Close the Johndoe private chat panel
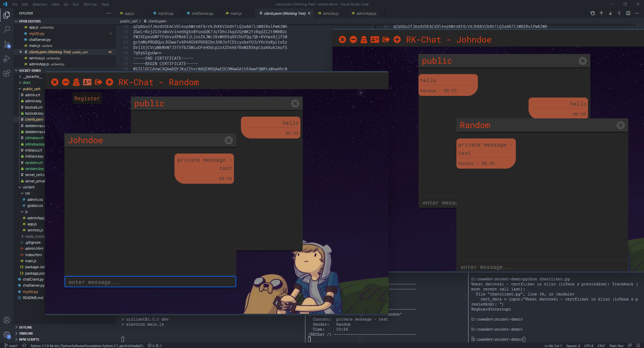Image resolution: width=644 pixels, height=348 pixels. click(x=229, y=140)
